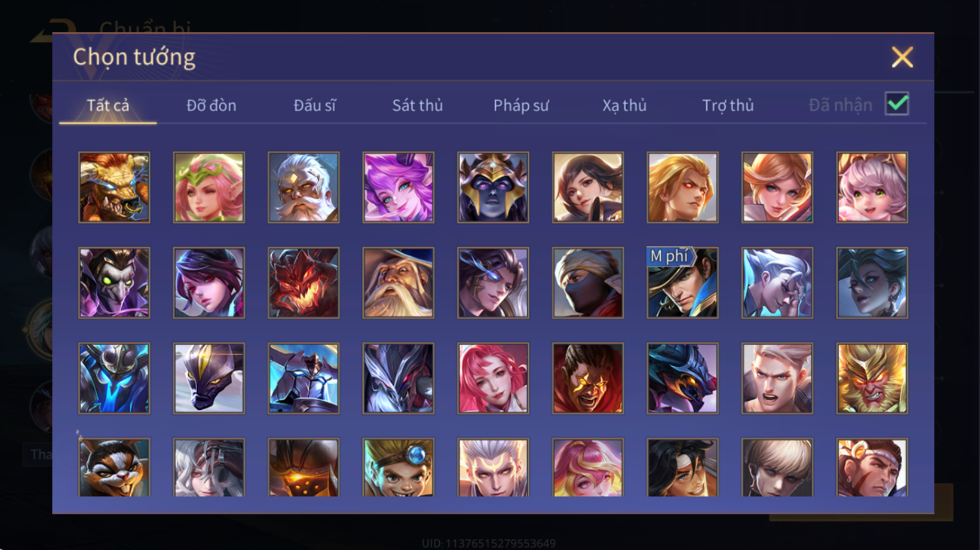Select the raccoon hero portrait
The image size is (980, 550).
(114, 468)
